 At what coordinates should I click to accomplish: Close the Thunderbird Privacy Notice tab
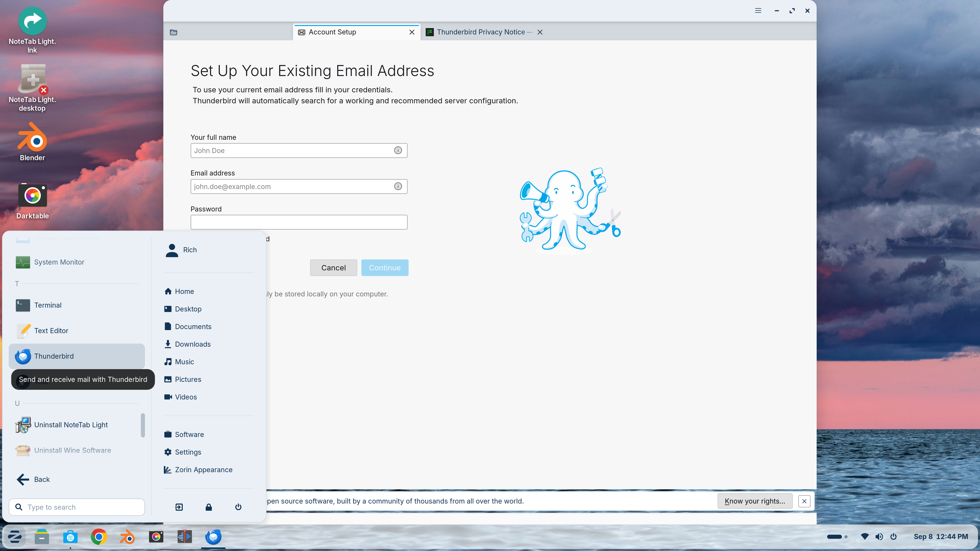click(x=540, y=32)
